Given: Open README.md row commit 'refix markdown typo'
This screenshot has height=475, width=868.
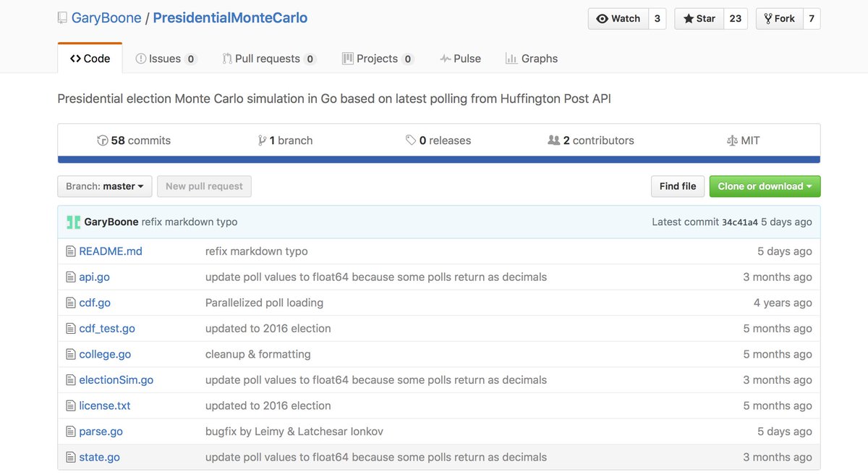Looking at the screenshot, I should click(x=256, y=251).
